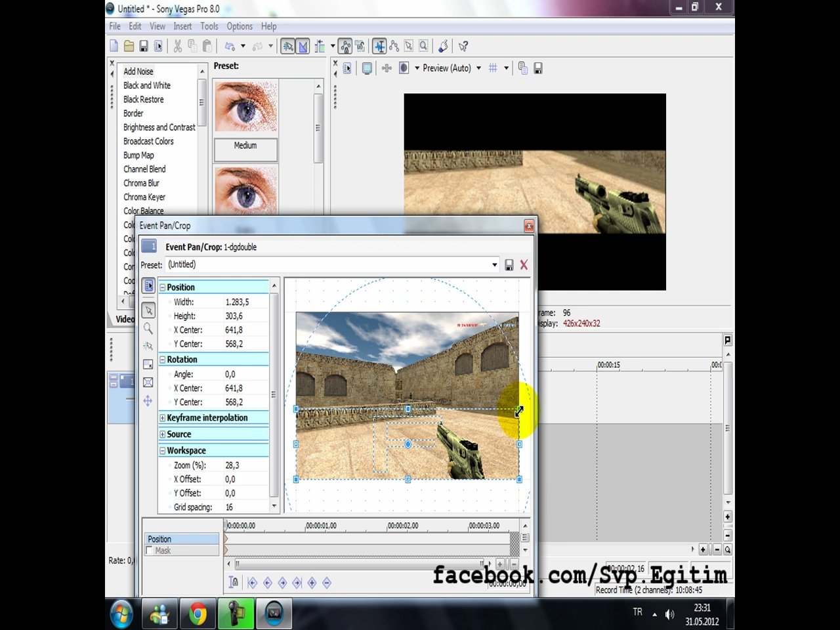Screen dimensions: 840x630
Task: Select the Selection Edit tool in toolbar
Action: pos(409,46)
